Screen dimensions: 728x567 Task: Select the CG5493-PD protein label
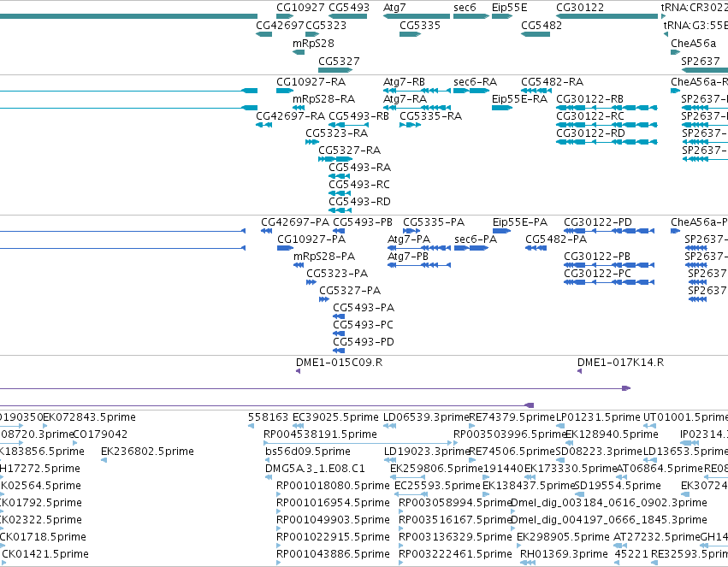[x=364, y=342]
